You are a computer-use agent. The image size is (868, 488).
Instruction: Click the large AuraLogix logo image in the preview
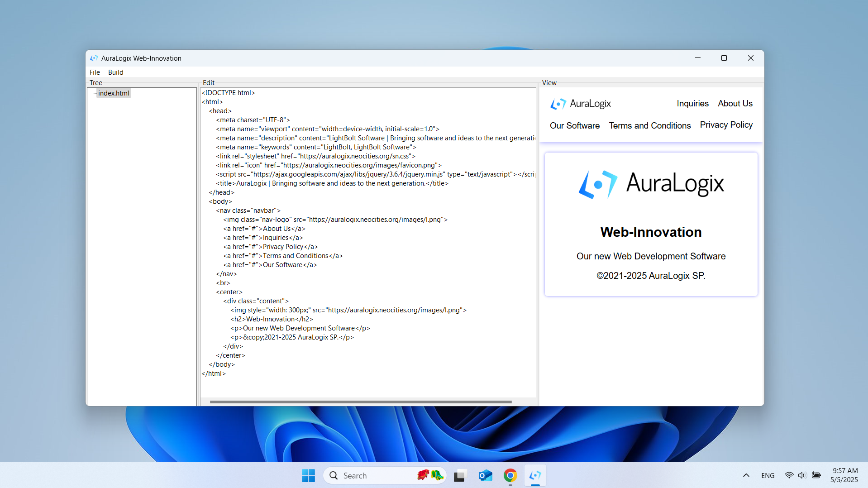pos(651,184)
